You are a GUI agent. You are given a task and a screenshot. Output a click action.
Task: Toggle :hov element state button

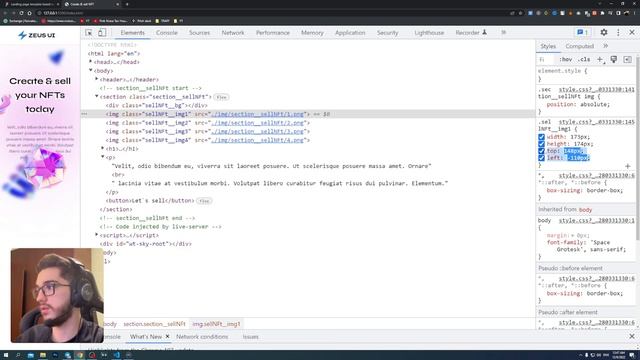[565, 60]
